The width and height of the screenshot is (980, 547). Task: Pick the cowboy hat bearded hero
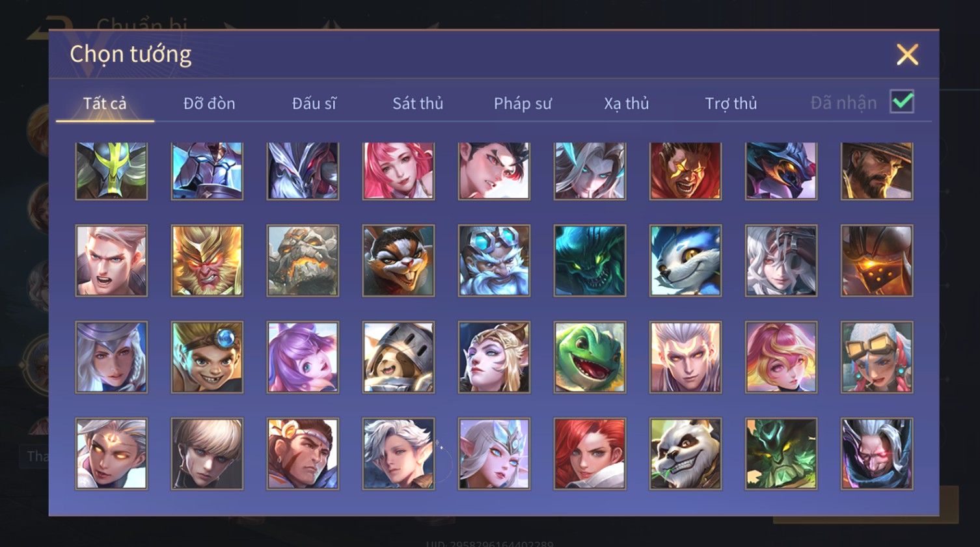pyautogui.click(x=877, y=170)
